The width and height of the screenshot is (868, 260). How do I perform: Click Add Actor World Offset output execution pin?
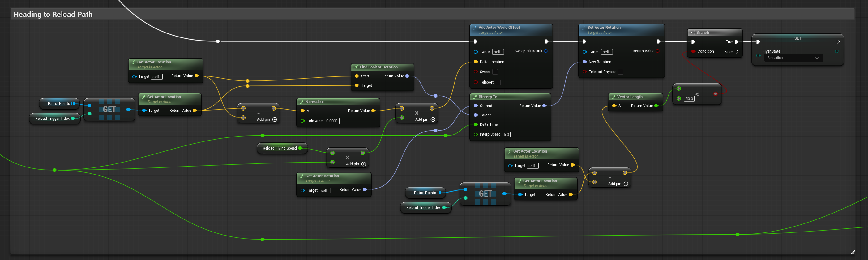[546, 42]
